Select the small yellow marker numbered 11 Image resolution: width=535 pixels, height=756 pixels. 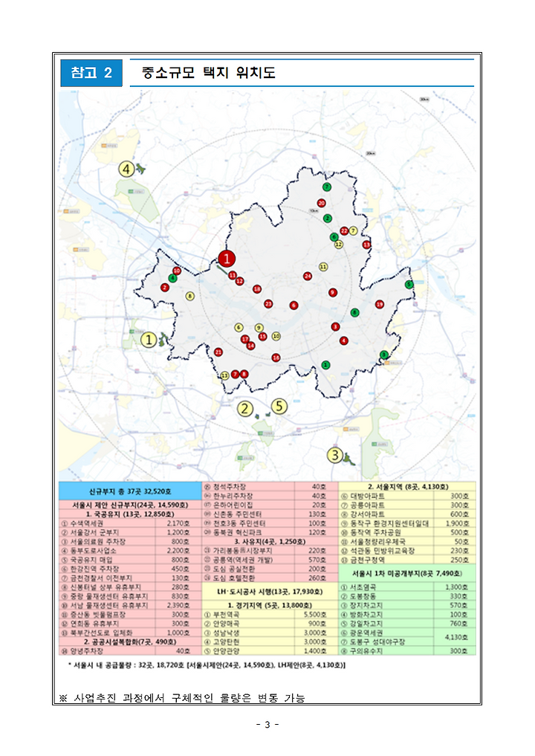tap(323, 267)
